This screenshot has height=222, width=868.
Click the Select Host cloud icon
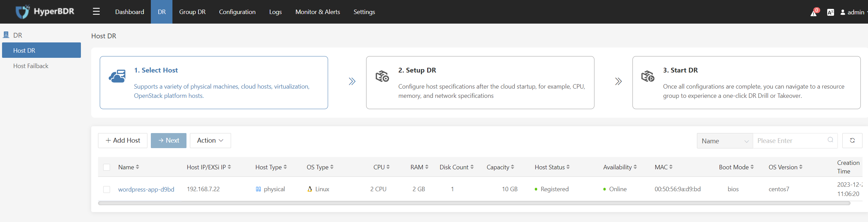tap(117, 76)
